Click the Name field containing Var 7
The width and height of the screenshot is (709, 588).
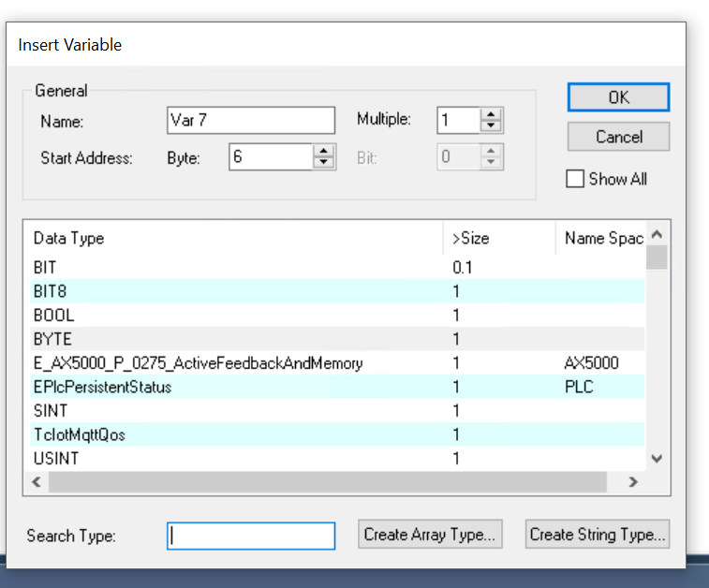[251, 120]
